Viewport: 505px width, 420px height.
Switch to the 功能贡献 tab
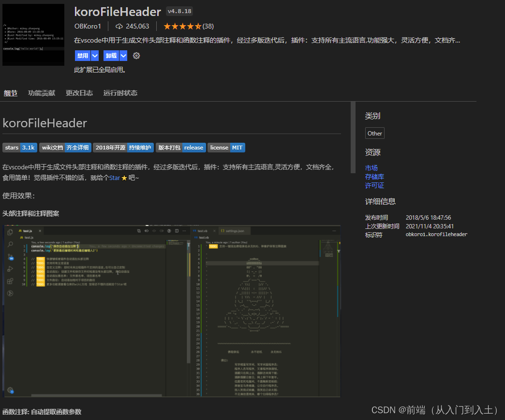42,93
